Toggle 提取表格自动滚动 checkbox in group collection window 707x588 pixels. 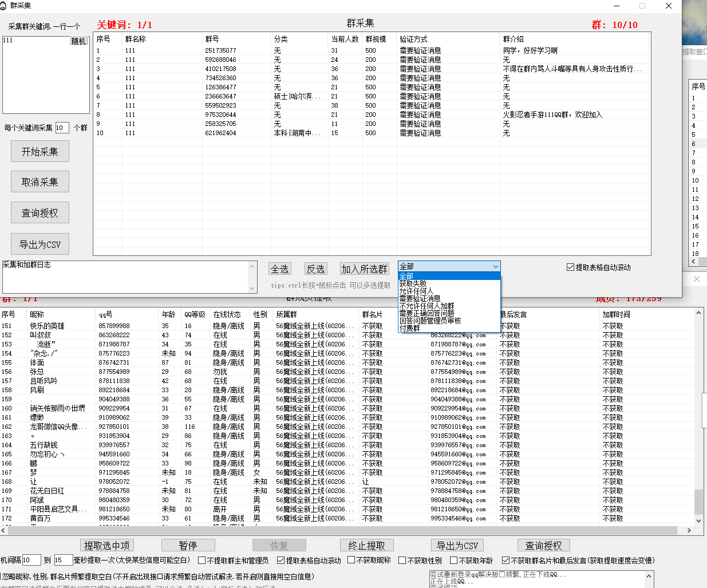pyautogui.click(x=570, y=267)
